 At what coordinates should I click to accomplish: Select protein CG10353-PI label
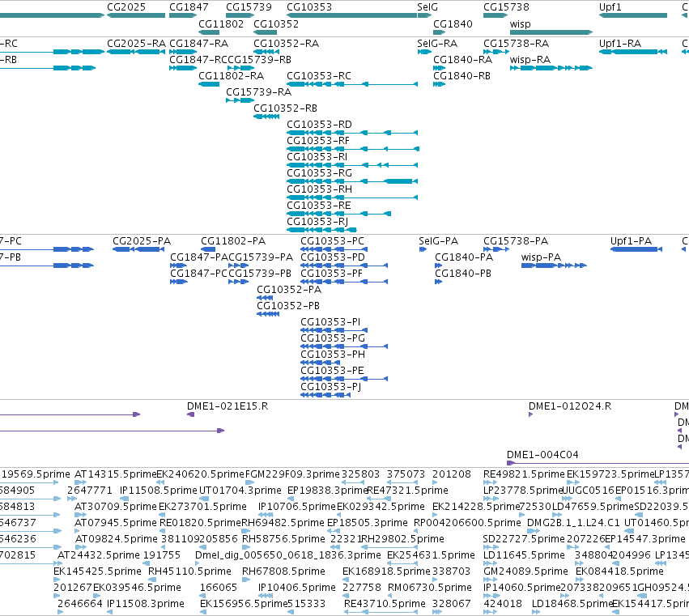[x=330, y=322]
